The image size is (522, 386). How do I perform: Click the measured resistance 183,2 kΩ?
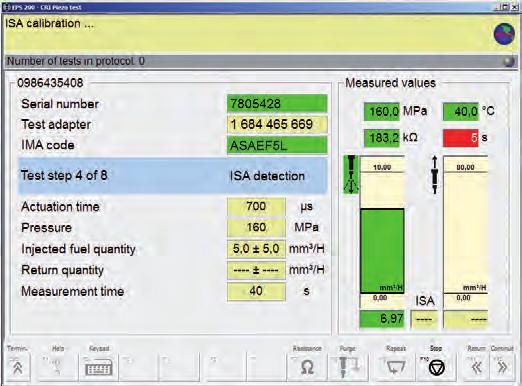[x=381, y=138]
